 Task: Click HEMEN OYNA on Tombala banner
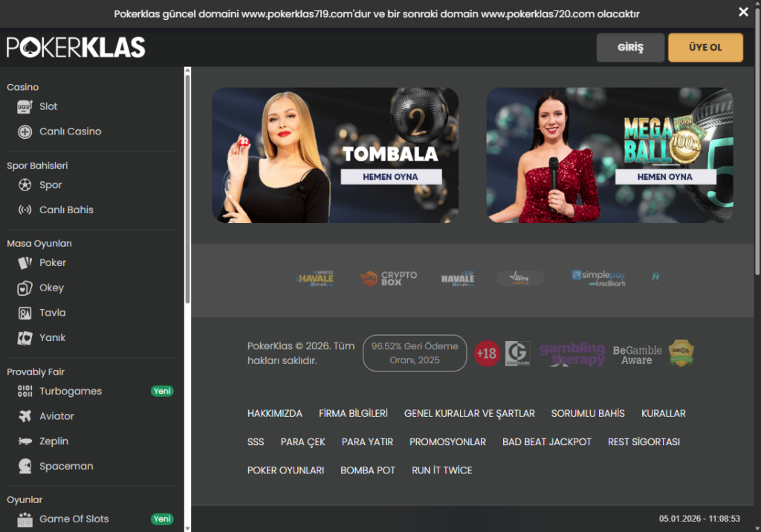[391, 177]
